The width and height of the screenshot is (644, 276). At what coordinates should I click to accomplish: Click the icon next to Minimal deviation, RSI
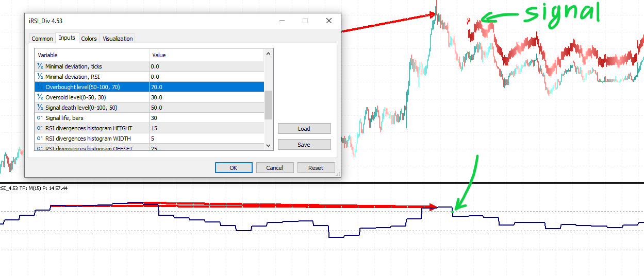click(x=40, y=77)
